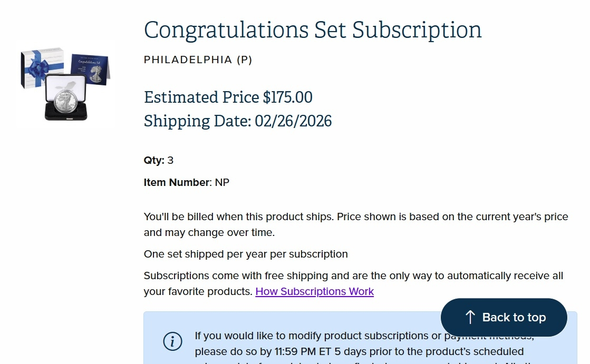Click the blue ribbon gift box in the product image

pyautogui.click(x=41, y=67)
